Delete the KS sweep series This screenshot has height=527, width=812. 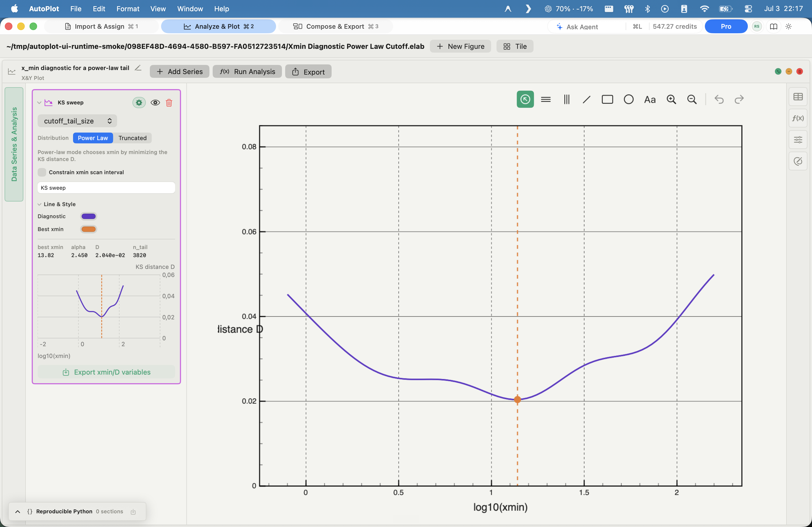pos(169,102)
